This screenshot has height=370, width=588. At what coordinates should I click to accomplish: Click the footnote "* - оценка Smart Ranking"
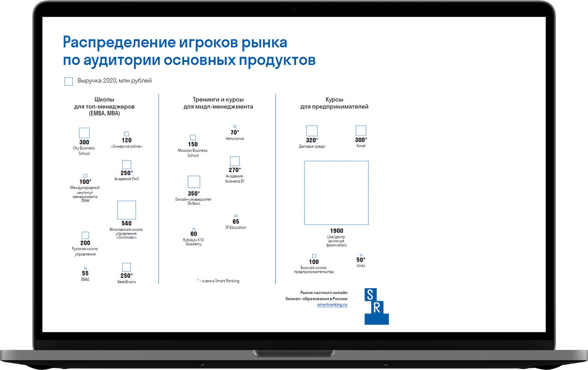[218, 281]
